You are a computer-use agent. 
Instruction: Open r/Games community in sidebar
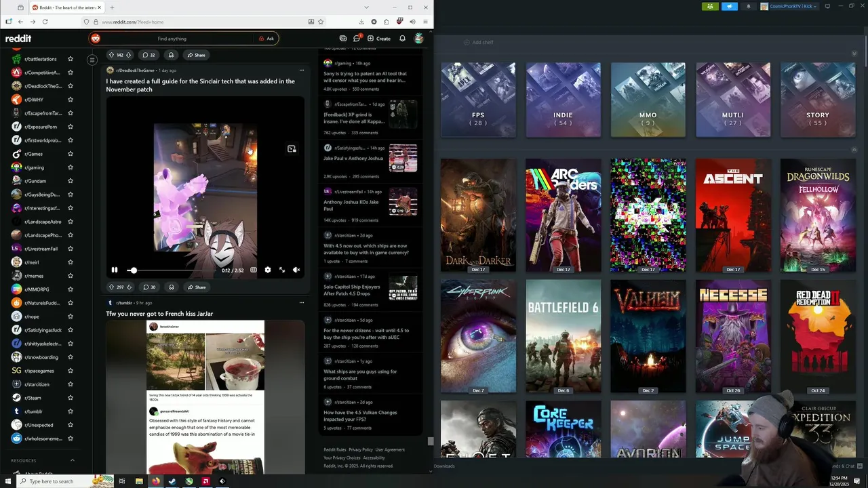[x=33, y=154]
